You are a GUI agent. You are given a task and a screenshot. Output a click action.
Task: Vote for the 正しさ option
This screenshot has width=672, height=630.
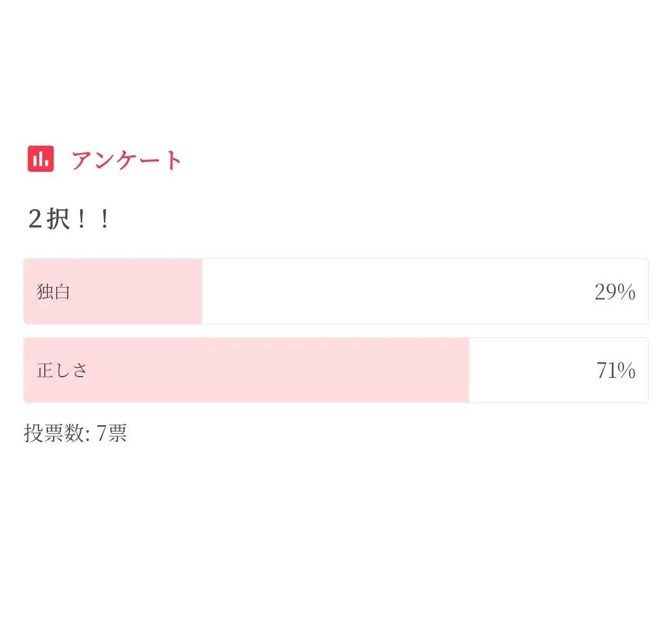pyautogui.click(x=336, y=370)
